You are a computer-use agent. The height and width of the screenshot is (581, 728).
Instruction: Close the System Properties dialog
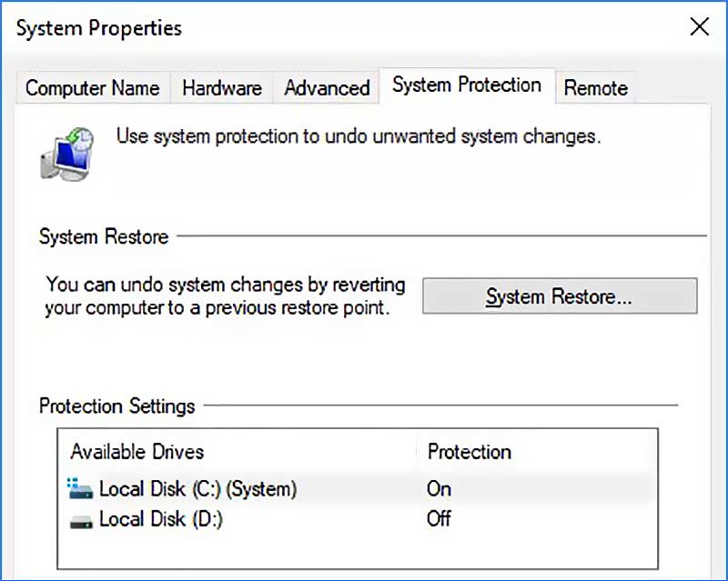click(699, 27)
